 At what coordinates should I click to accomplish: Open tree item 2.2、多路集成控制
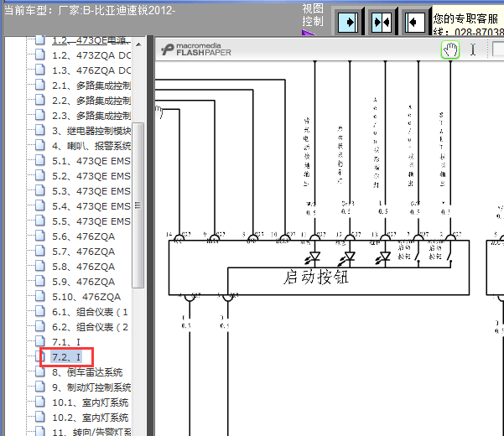coord(91,101)
